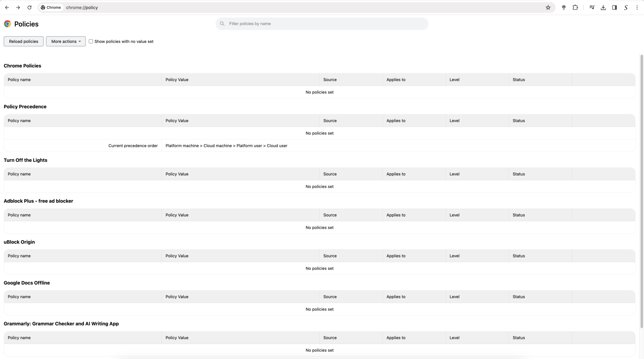The image size is (644, 359).
Task: Open the side panel icon
Action: coord(614,7)
